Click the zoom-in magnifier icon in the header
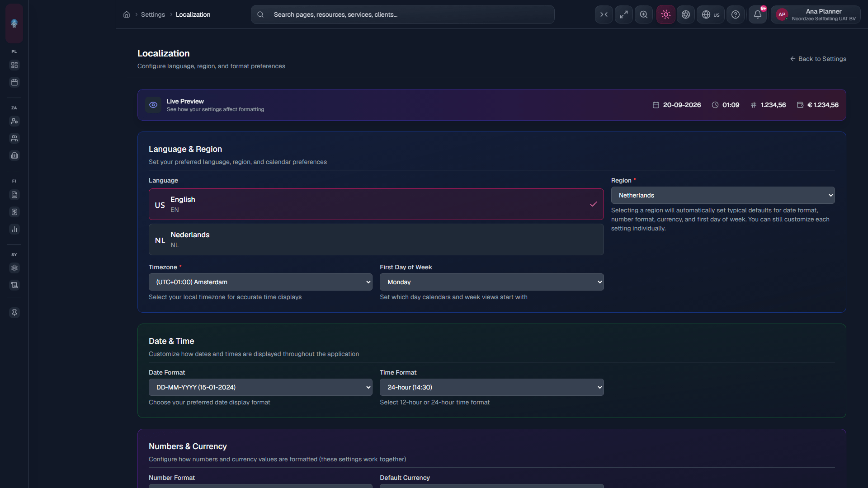The width and height of the screenshot is (868, 488). [644, 14]
